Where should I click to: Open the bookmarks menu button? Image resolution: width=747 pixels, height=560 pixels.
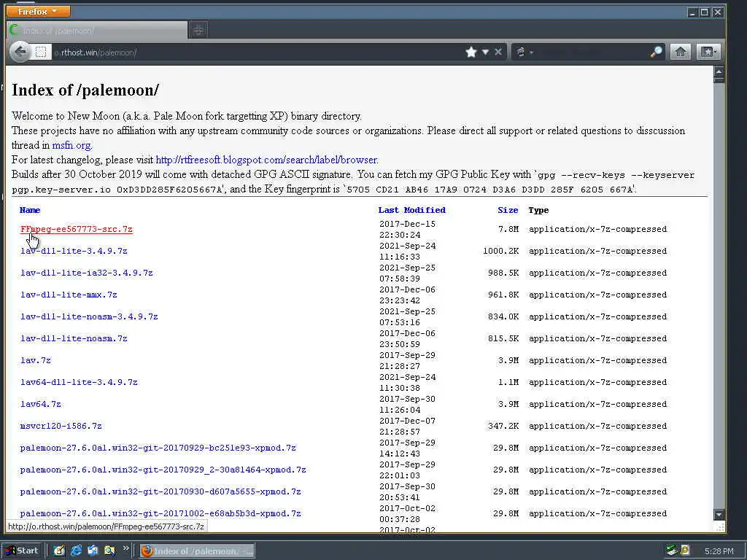coord(708,52)
